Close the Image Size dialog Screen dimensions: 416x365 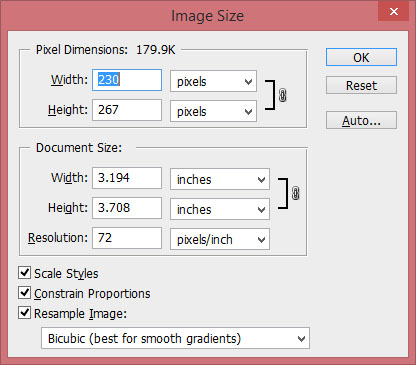[394, 12]
